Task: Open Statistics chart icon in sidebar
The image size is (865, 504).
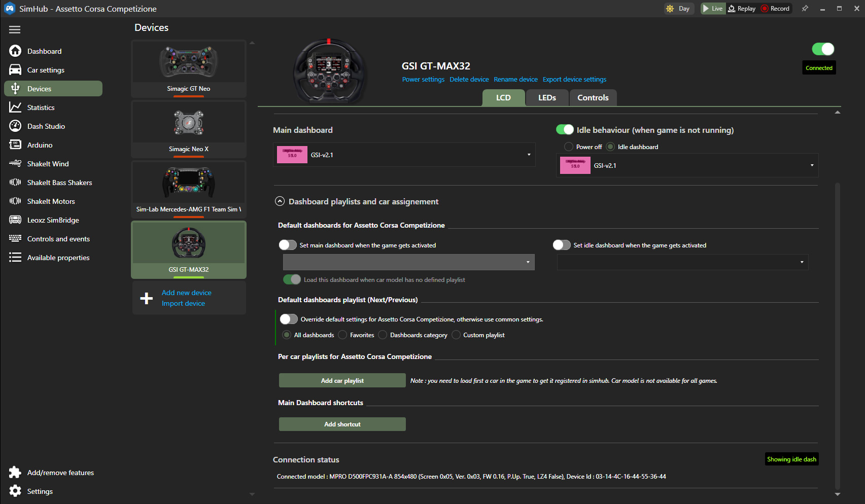Action: [x=15, y=107]
